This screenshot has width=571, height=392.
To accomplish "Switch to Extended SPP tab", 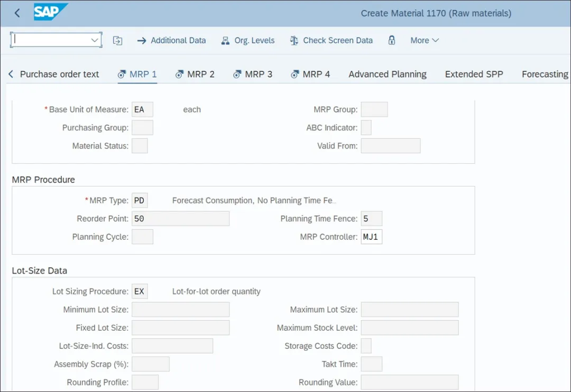I will (x=474, y=74).
